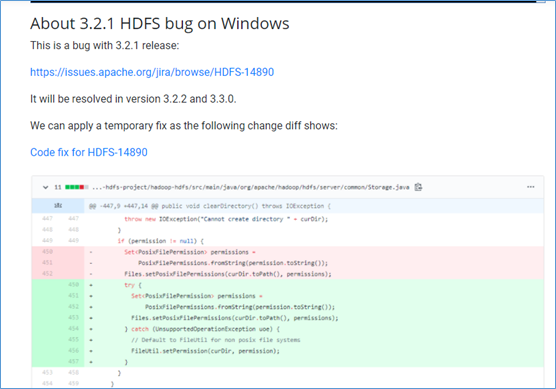Screen dimensions: 556x389
Task: Click the 'if (permission != null)' code line
Action: [161, 241]
